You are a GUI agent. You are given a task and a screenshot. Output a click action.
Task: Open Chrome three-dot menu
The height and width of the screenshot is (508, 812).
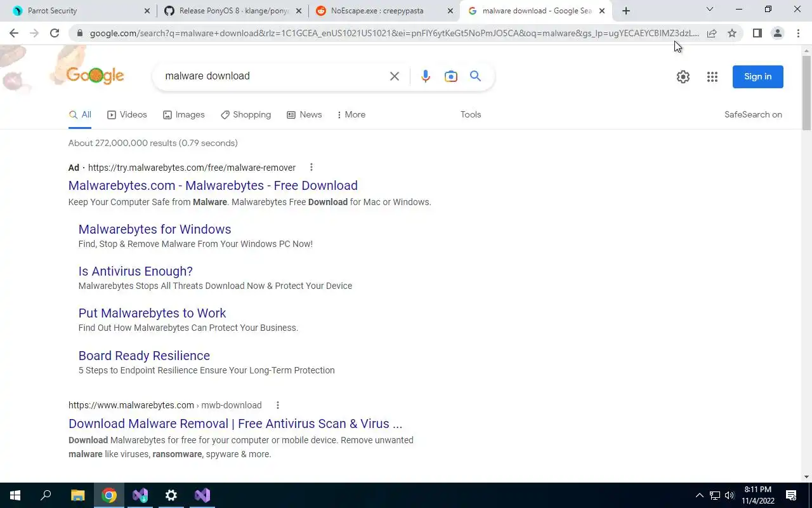coord(798,33)
